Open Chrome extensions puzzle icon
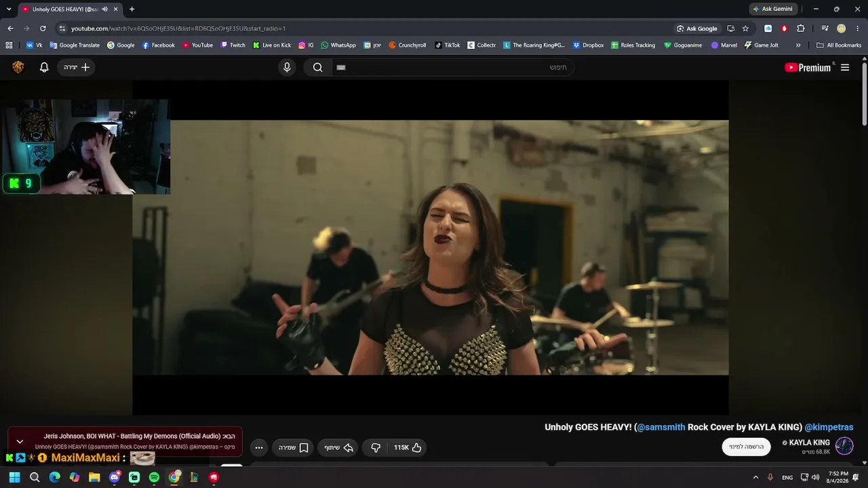This screenshot has height=488, width=868. (x=801, y=28)
